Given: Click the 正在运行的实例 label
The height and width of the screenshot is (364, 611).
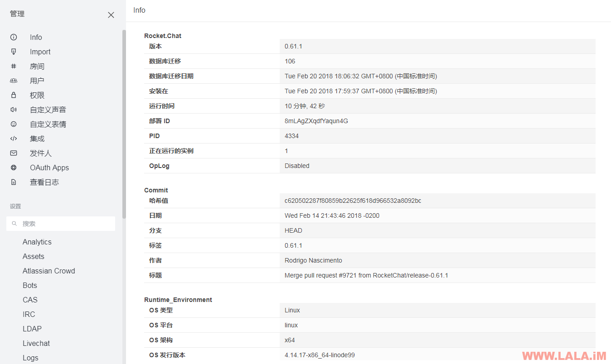Looking at the screenshot, I should pos(171,151).
